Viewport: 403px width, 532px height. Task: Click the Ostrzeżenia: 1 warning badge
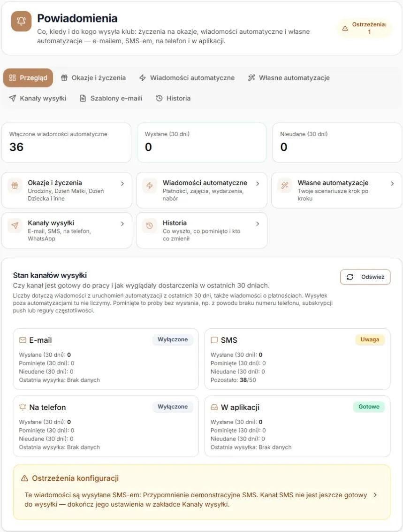coord(365,28)
